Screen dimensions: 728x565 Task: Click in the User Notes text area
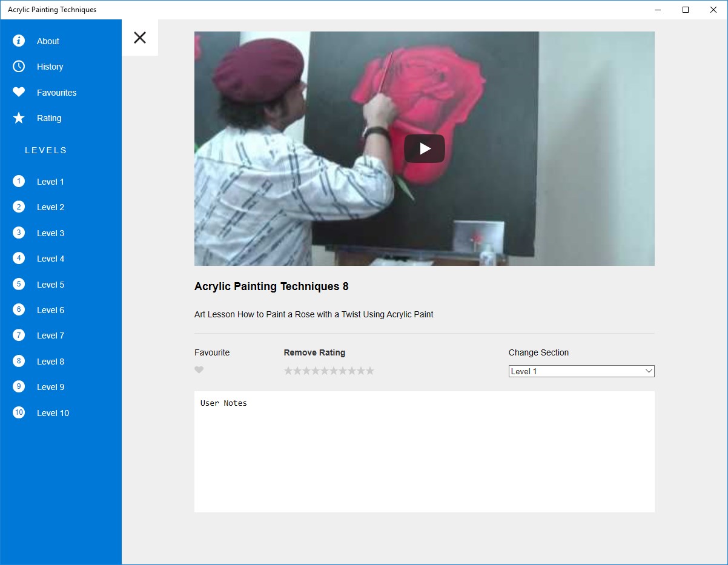pyautogui.click(x=425, y=452)
